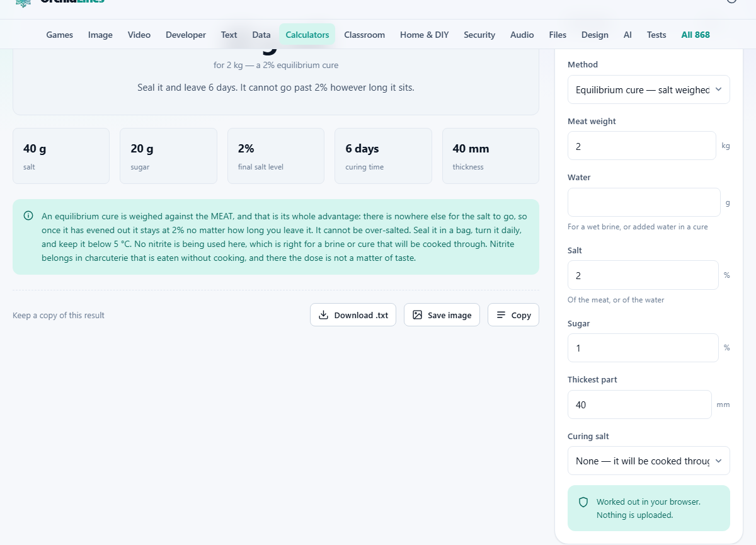Click the '20 g' sugar result card

coord(168,156)
